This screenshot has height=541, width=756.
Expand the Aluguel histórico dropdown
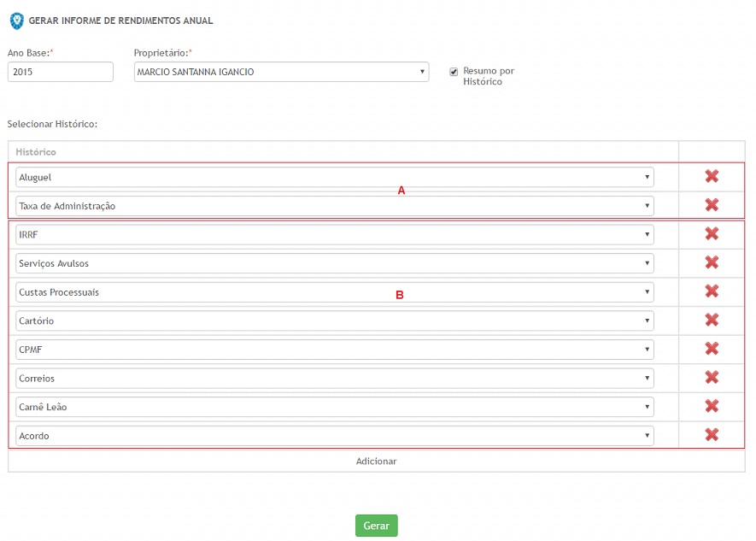coord(334,177)
